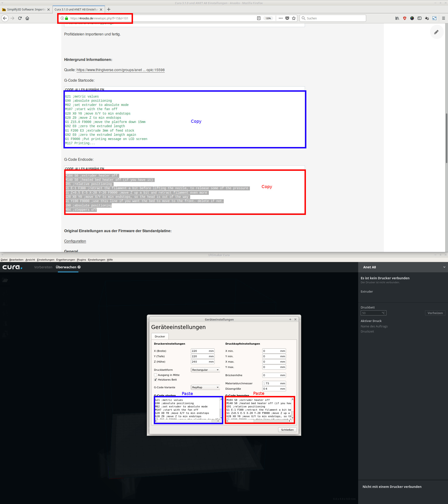Click the Firefox home icon
The width and height of the screenshot is (448, 504).
click(27, 18)
